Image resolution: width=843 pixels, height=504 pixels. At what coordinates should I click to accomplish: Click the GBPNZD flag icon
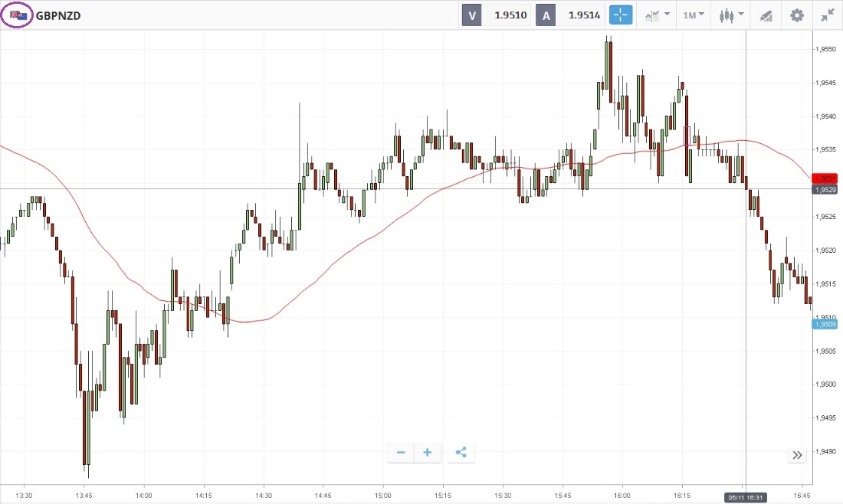(x=18, y=15)
